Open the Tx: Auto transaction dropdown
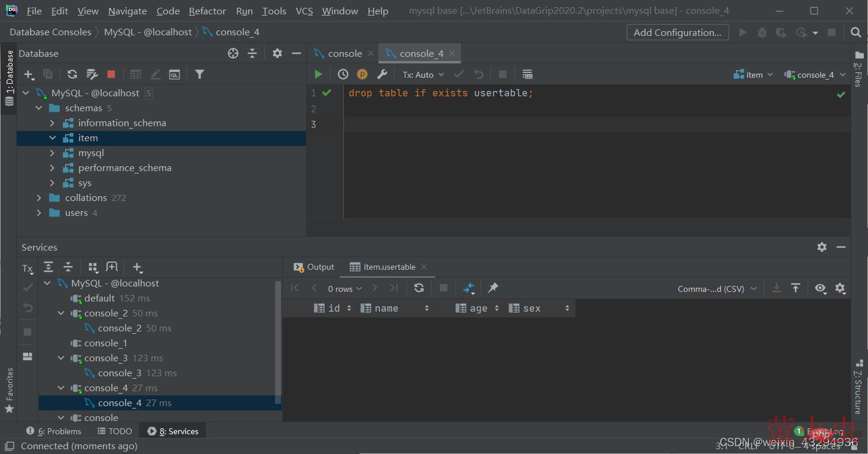Screen dimensions: 868x454 423,75
